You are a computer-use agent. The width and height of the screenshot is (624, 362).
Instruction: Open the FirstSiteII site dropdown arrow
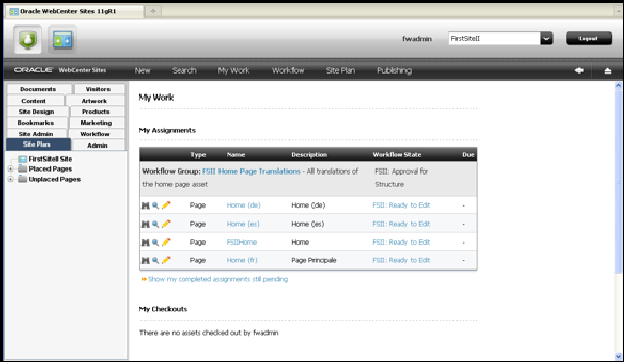546,39
